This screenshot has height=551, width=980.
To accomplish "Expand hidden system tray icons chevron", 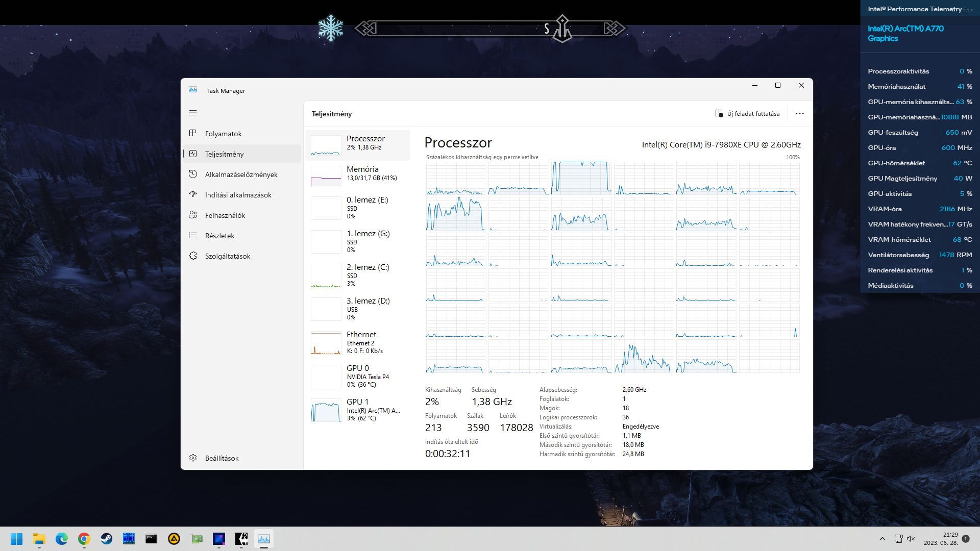I will click(882, 539).
